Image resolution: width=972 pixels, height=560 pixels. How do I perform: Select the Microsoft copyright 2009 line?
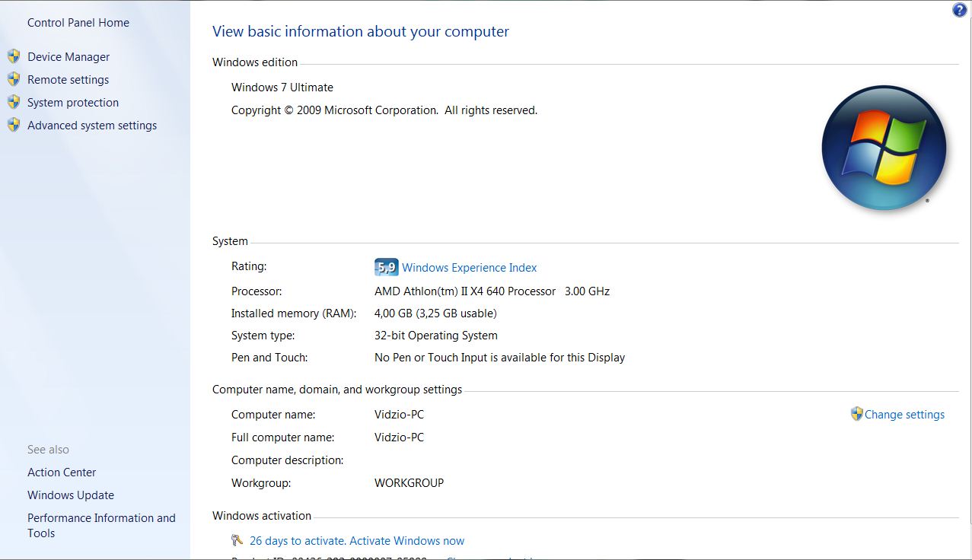pyautogui.click(x=384, y=110)
